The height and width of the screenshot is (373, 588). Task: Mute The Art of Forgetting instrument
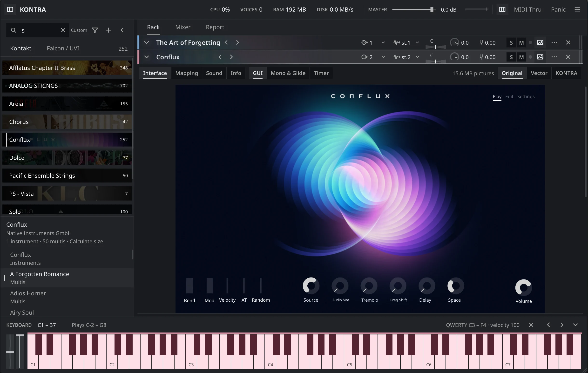coord(521,42)
